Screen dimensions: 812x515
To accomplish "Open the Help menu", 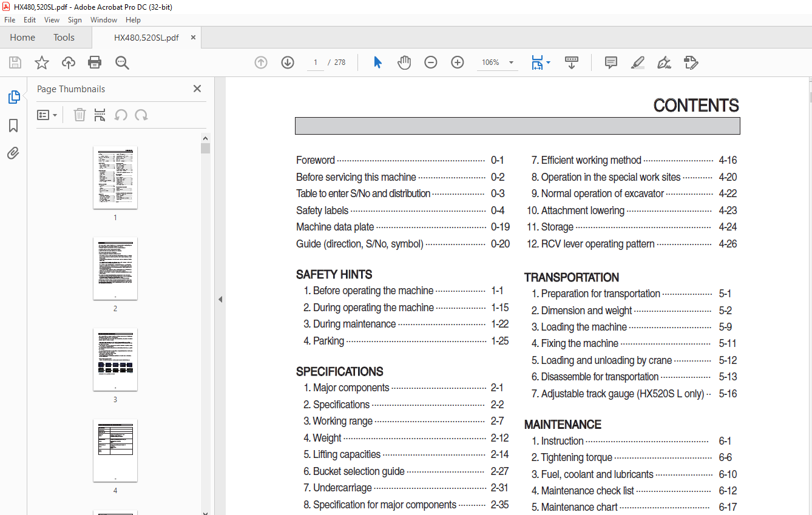I will [x=133, y=20].
